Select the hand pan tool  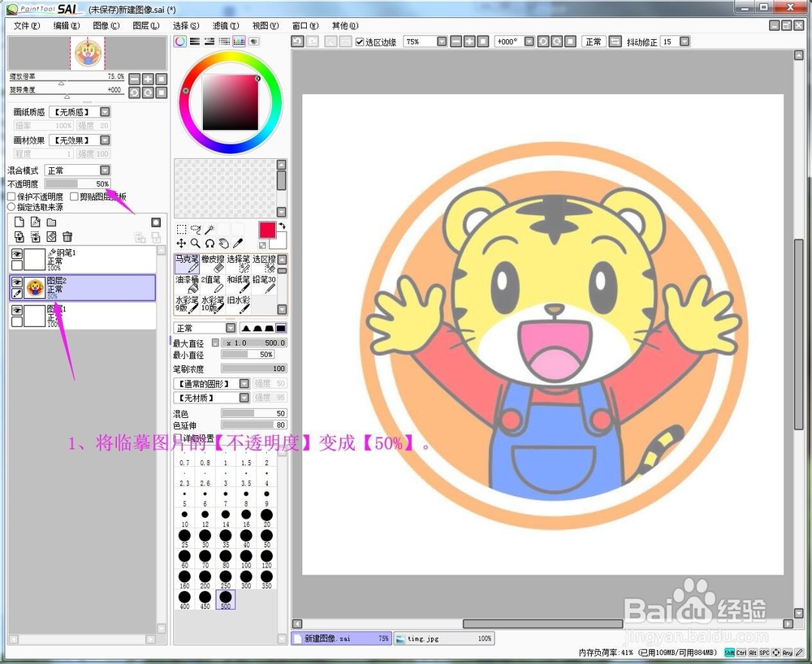[223, 244]
